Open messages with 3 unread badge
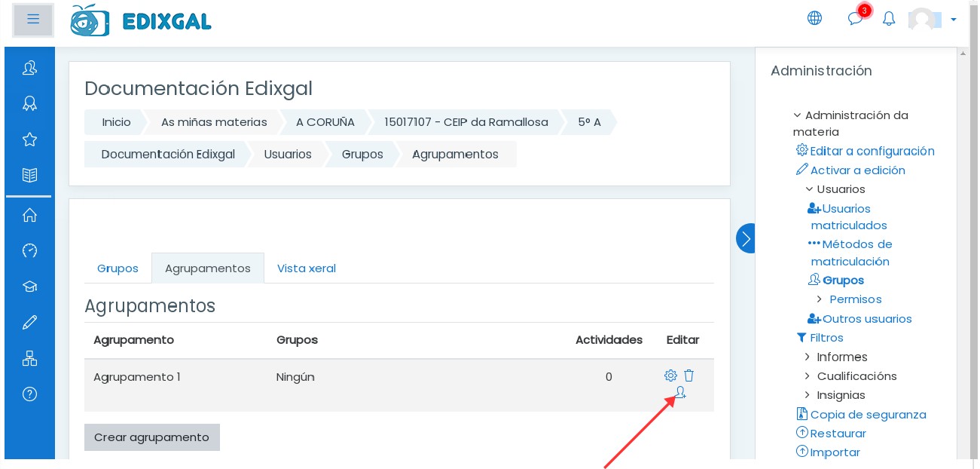 tap(855, 18)
